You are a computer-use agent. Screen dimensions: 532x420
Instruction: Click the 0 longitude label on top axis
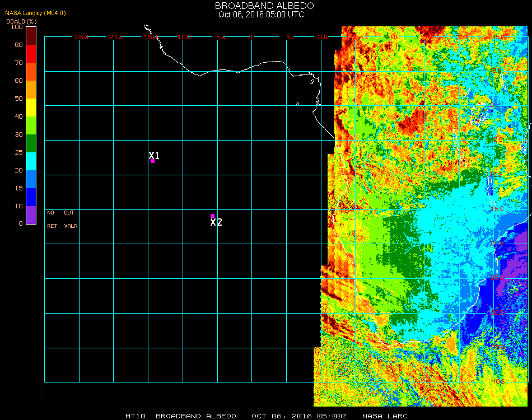(x=250, y=37)
